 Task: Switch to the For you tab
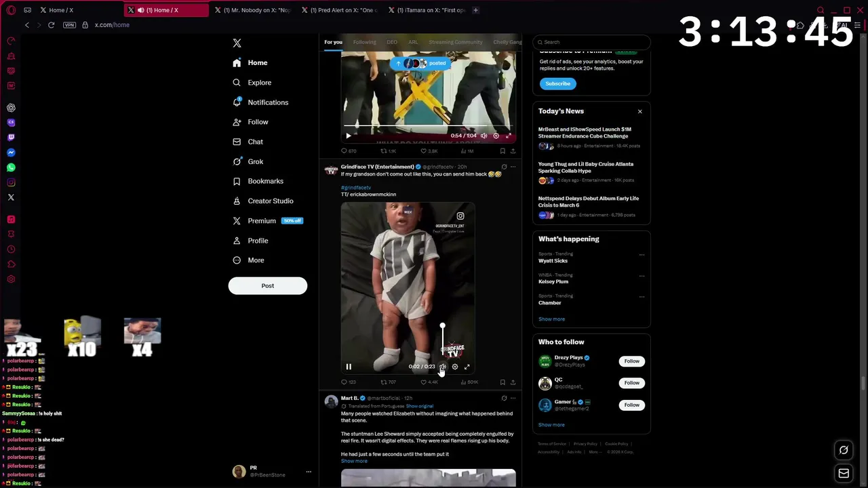pyautogui.click(x=333, y=42)
